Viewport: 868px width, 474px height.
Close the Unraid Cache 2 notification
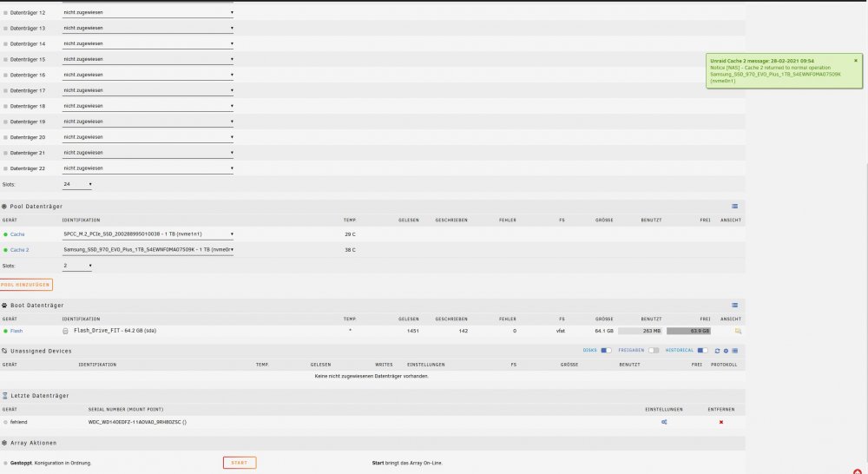(855, 61)
